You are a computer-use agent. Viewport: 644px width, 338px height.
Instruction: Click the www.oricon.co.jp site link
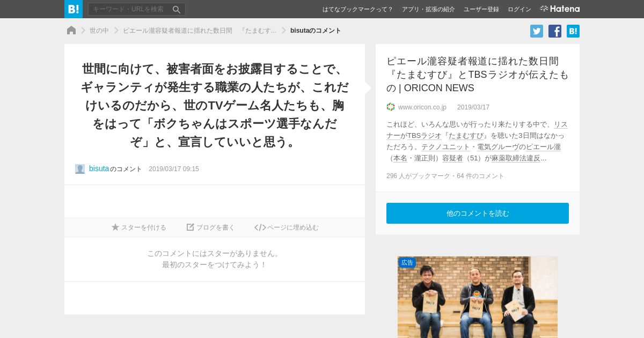coord(422,107)
